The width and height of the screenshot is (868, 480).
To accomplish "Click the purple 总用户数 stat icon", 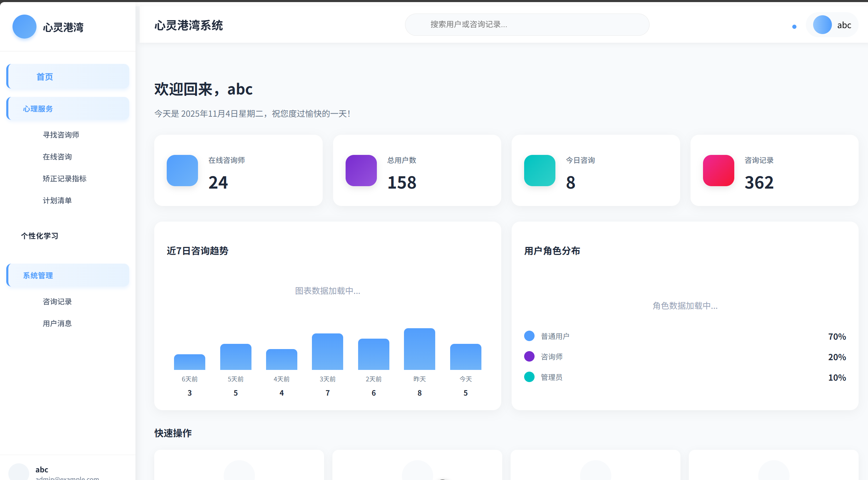I will coord(361,170).
